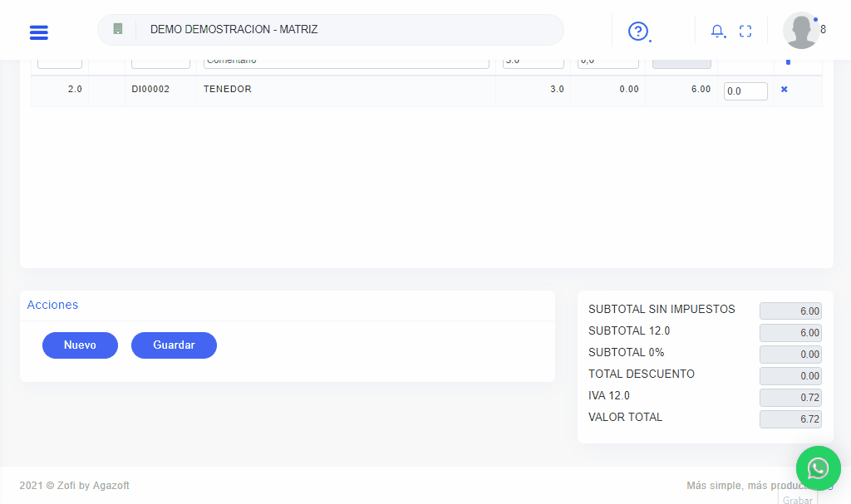Open the notifications bell
The image size is (851, 504).
coord(717,32)
